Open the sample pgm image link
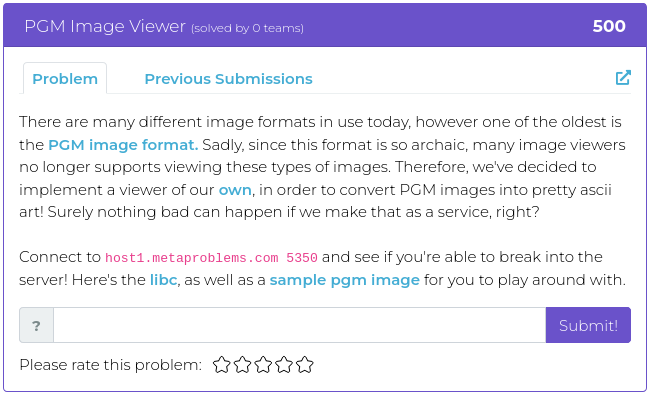The width and height of the screenshot is (651, 396). coord(345,280)
